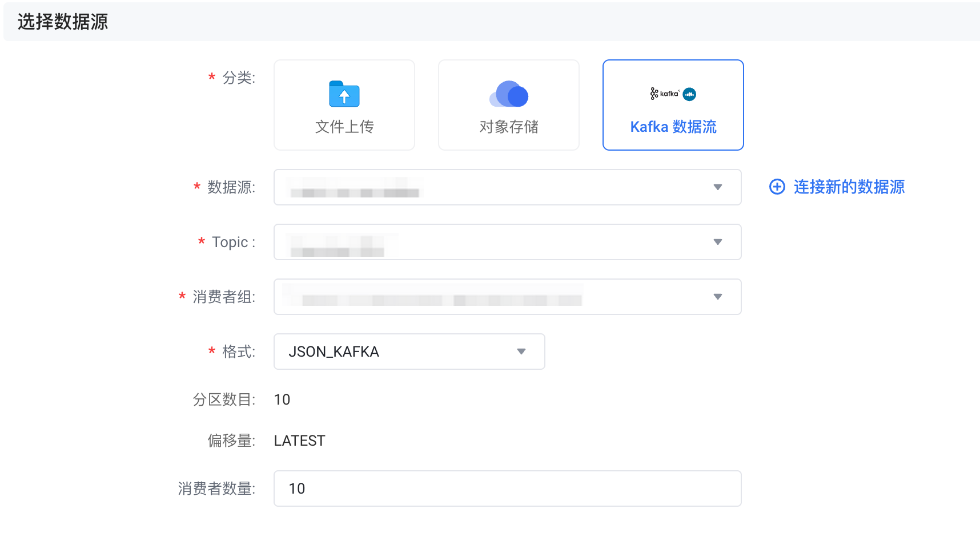The height and width of the screenshot is (533, 980).
Task: Open the 消费者组 dropdown
Action: pyautogui.click(x=508, y=297)
